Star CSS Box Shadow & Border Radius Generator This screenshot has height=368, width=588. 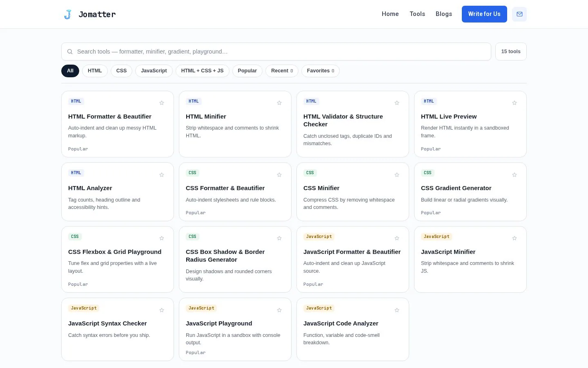[x=279, y=238]
